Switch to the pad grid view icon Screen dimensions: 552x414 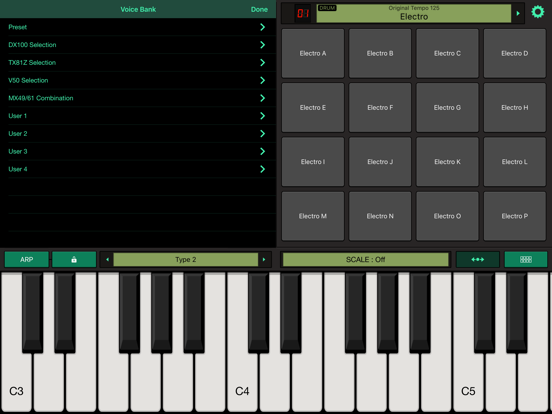[526, 259]
